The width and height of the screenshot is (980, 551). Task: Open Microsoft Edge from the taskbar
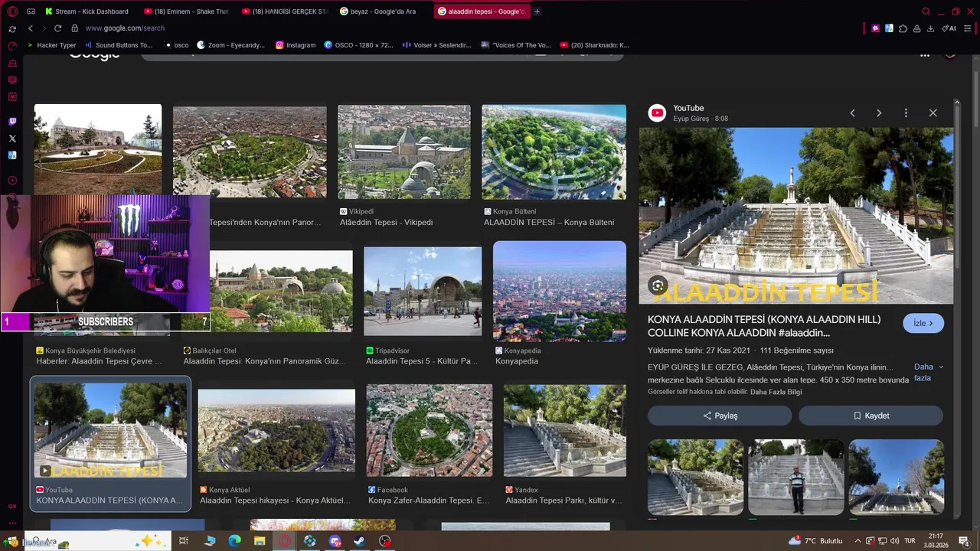point(235,541)
